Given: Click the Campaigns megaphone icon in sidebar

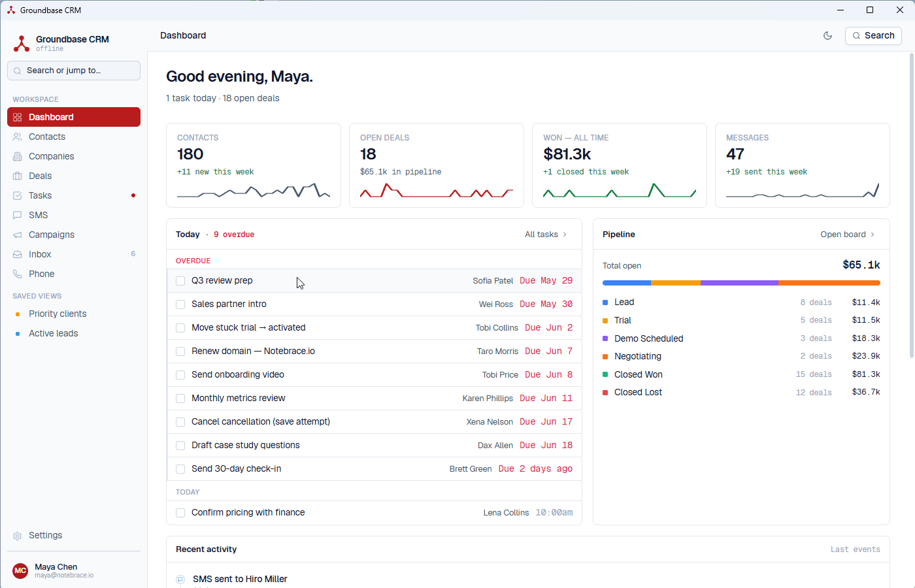Looking at the screenshot, I should coord(18,235).
